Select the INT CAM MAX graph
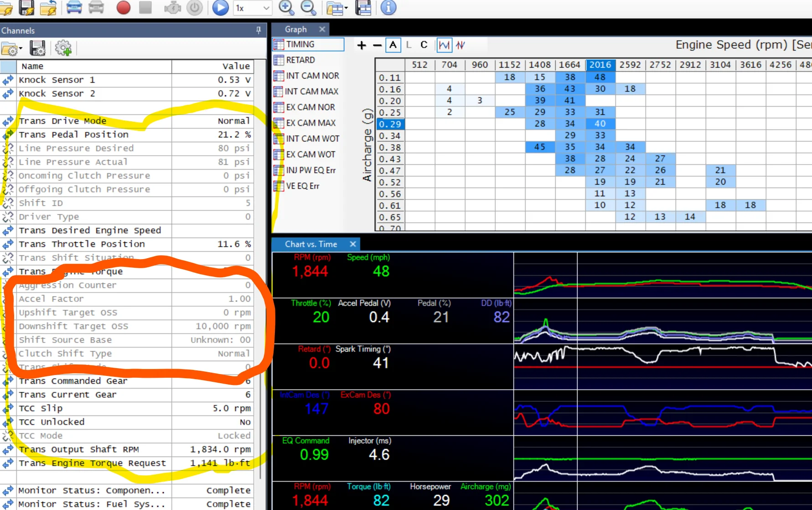Viewport: 812px width, 510px height. [306, 91]
